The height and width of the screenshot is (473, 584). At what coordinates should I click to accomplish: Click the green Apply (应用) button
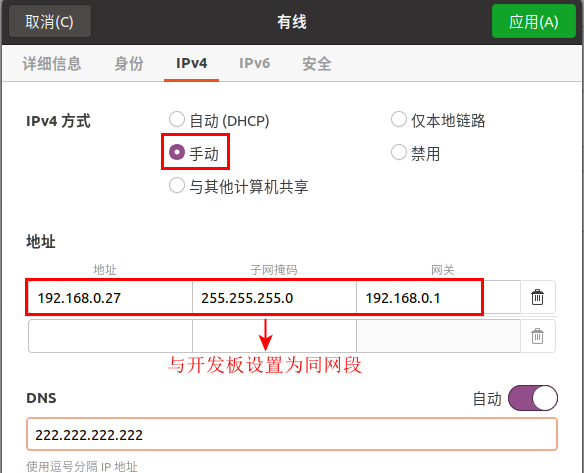coord(533,21)
